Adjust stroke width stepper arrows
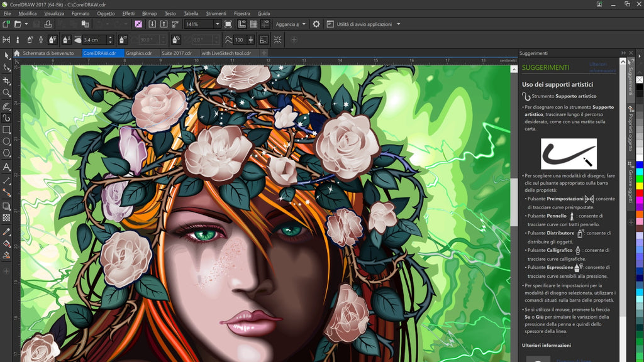The width and height of the screenshot is (644, 362). [109, 40]
